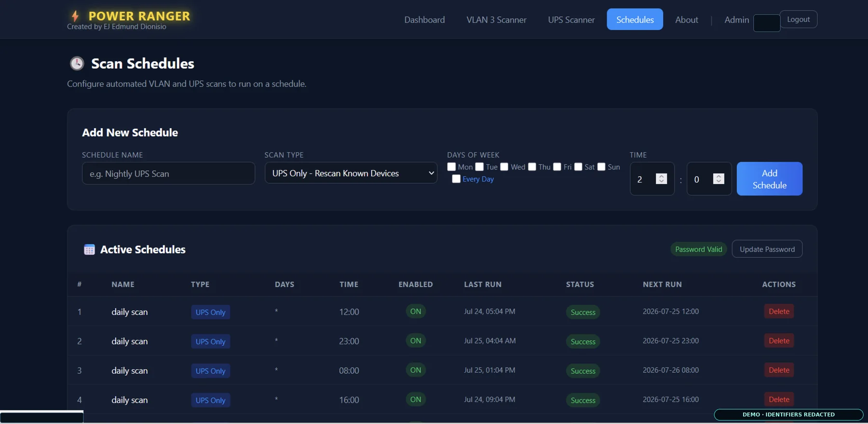868x424 pixels.
Task: Click the NEXT RUN column header
Action: click(x=662, y=284)
